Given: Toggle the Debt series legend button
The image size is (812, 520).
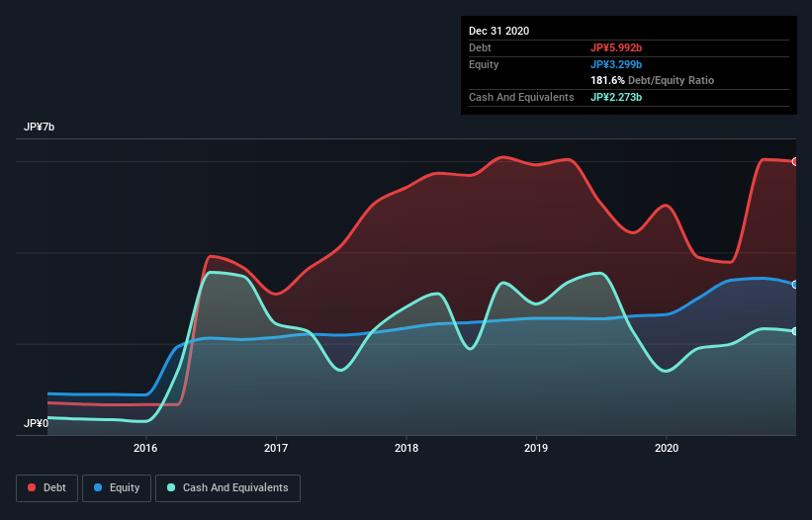Looking at the screenshot, I should coord(47,488).
